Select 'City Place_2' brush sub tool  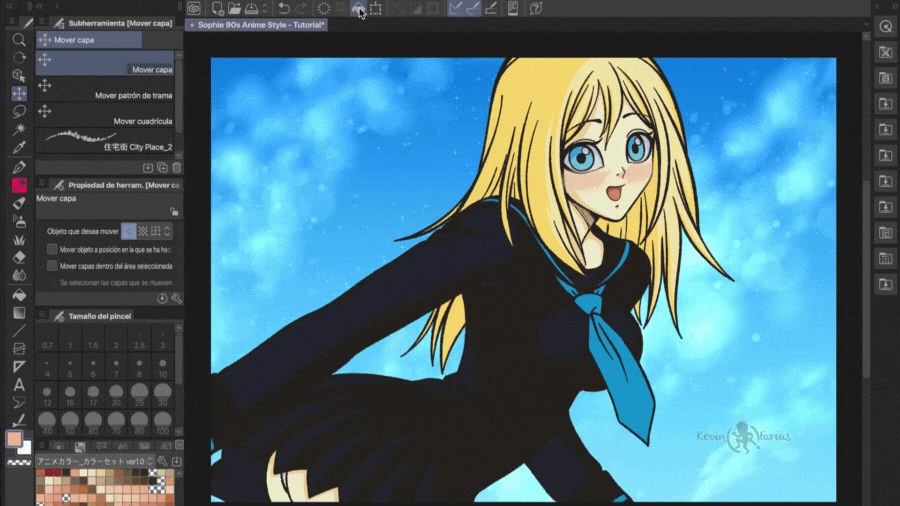coord(105,141)
